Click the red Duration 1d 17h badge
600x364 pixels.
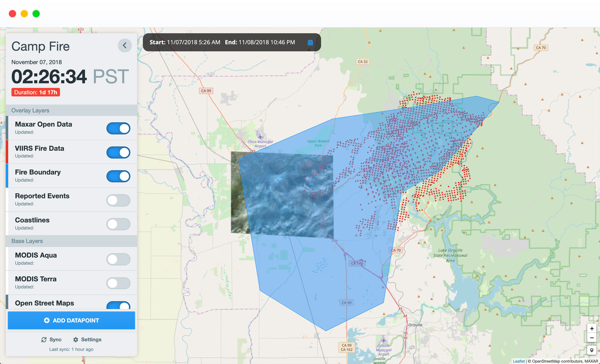click(36, 92)
